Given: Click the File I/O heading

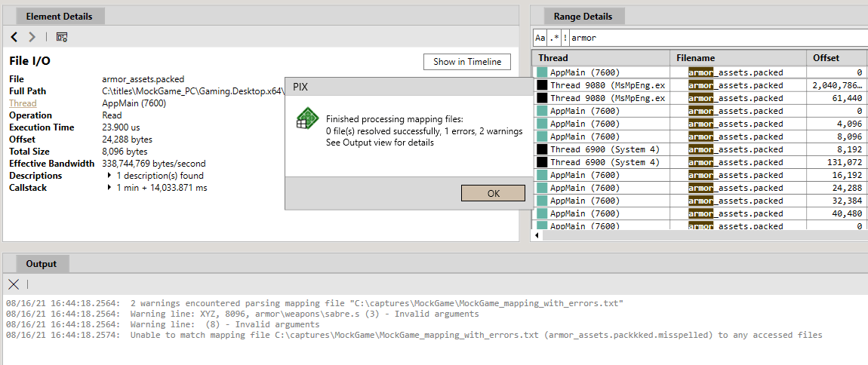Looking at the screenshot, I should click(x=30, y=61).
